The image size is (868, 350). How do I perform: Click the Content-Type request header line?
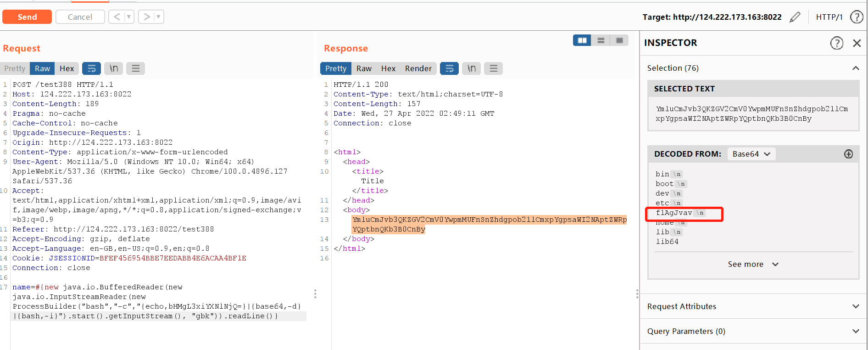pos(120,152)
